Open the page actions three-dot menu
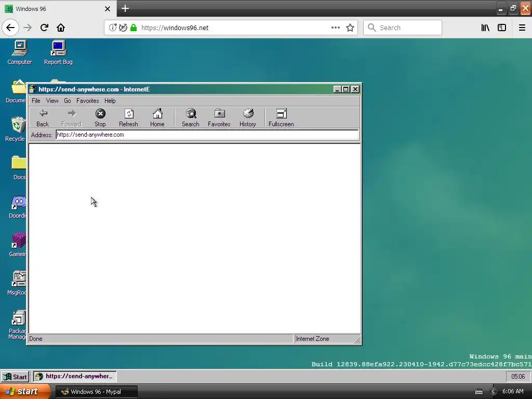 coord(336,28)
